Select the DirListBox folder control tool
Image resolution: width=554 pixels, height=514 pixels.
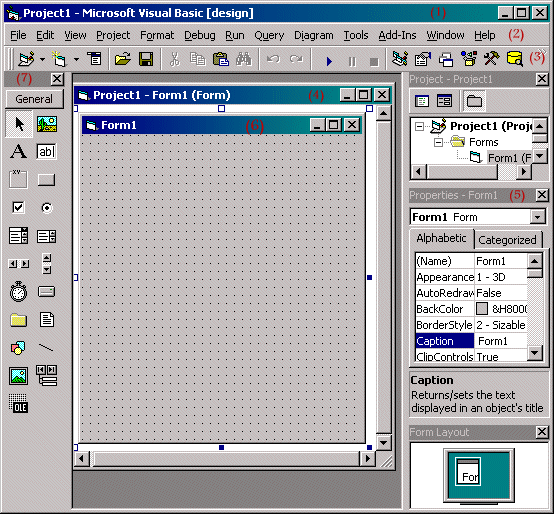(x=18, y=320)
